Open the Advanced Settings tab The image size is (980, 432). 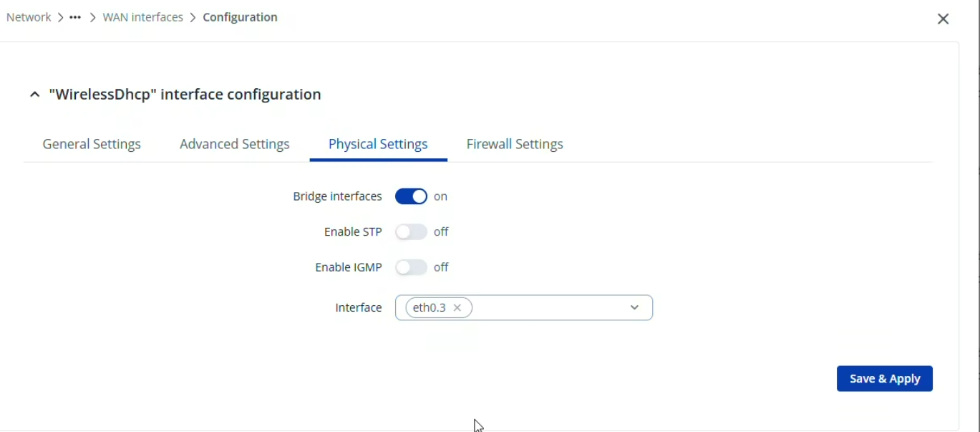coord(235,144)
